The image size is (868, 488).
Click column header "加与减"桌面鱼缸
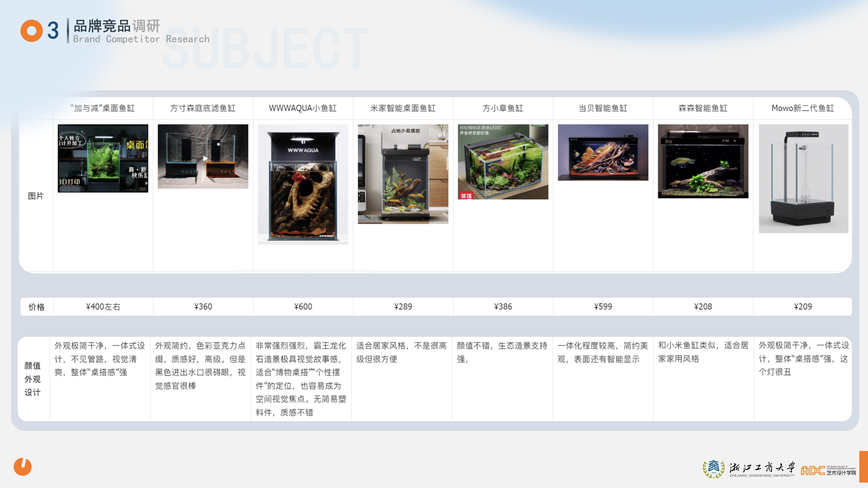coord(102,108)
